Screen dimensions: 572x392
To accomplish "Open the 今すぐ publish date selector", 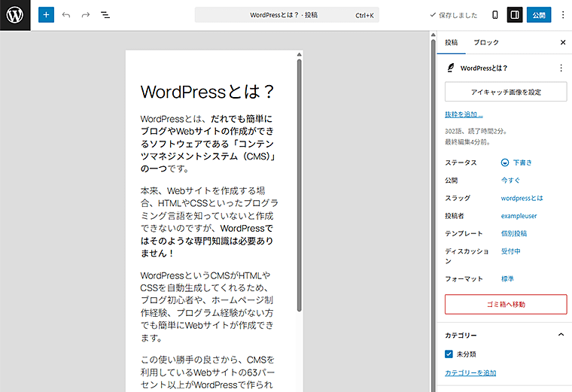I will point(510,180).
